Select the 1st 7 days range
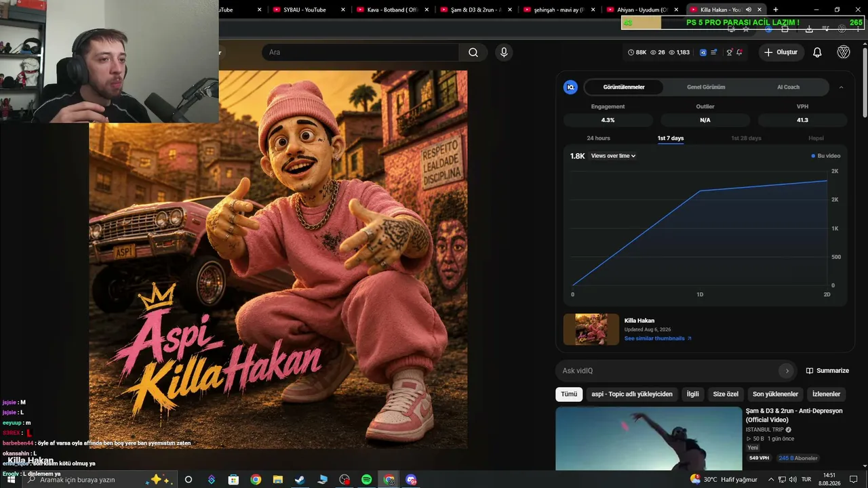868x488 pixels. pyautogui.click(x=671, y=138)
